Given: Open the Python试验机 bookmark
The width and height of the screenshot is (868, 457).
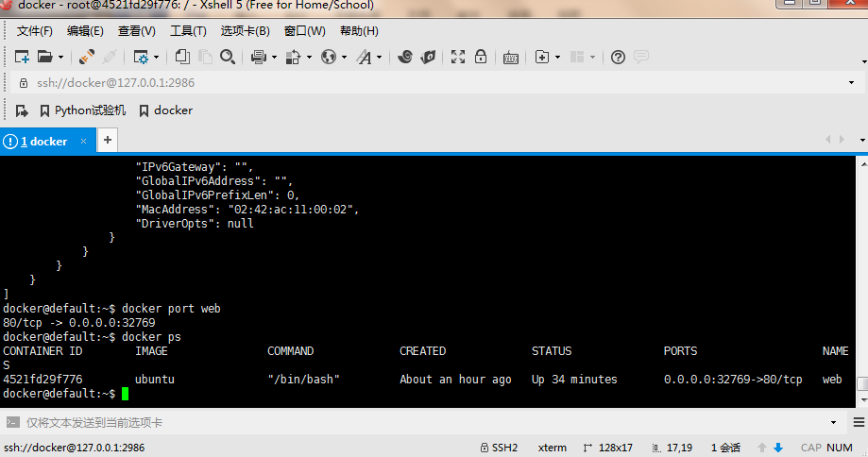Looking at the screenshot, I should [83, 110].
